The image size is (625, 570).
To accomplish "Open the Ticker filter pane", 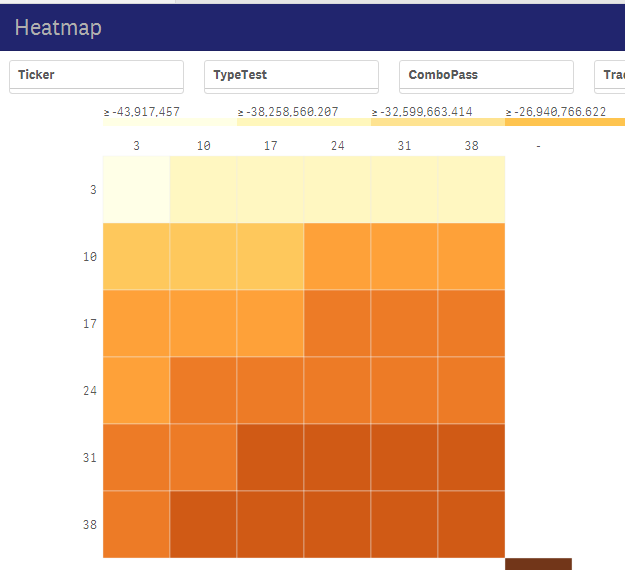I will (x=96, y=76).
